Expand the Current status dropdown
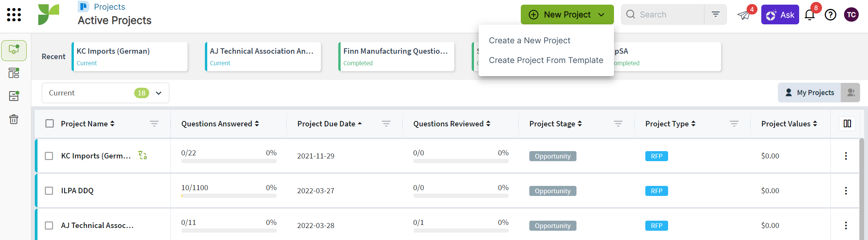This screenshot has height=240, width=868. coord(105,93)
